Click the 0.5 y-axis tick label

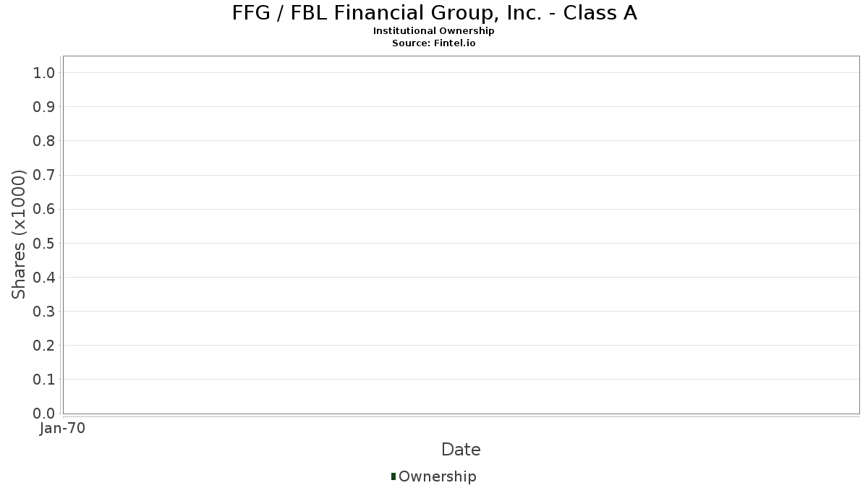pos(44,243)
